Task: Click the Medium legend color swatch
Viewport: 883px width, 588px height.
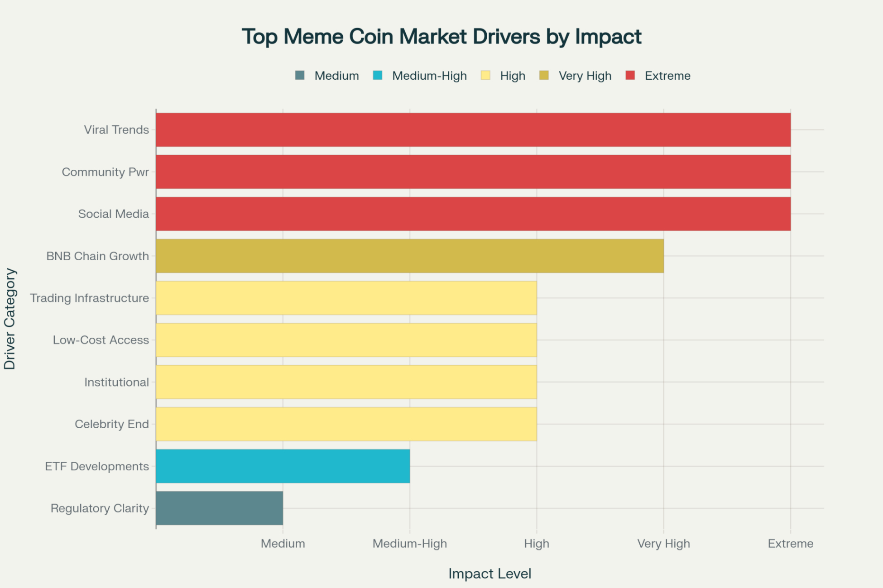Action: 300,75
